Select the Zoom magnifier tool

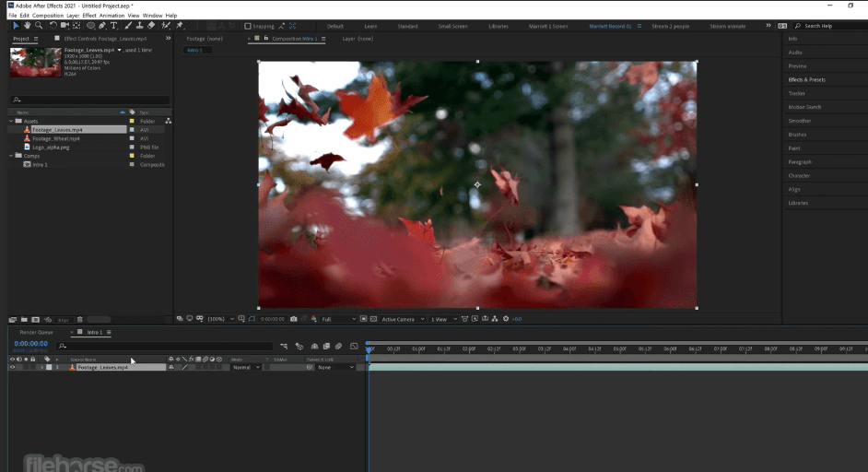coord(39,26)
